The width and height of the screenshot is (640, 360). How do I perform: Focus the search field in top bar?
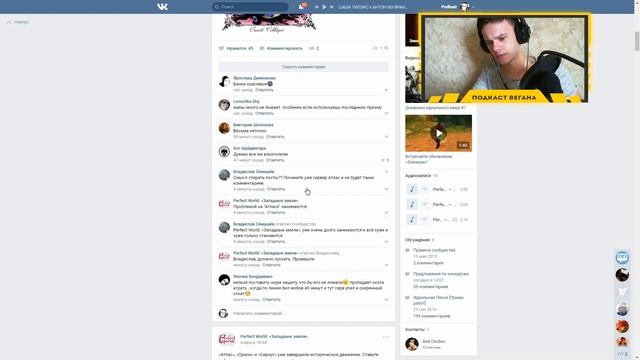(250, 7)
